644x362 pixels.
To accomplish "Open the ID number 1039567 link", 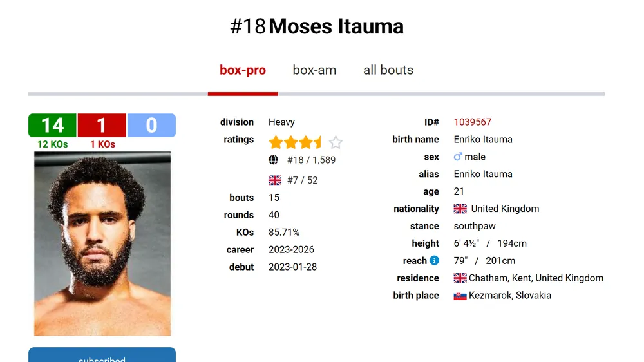I will [x=472, y=122].
